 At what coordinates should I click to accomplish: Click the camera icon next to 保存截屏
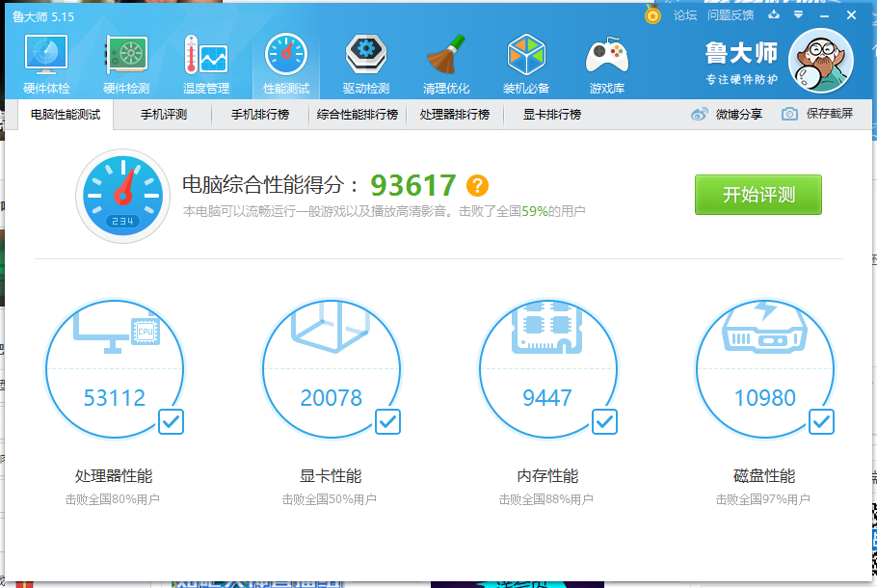point(789,114)
